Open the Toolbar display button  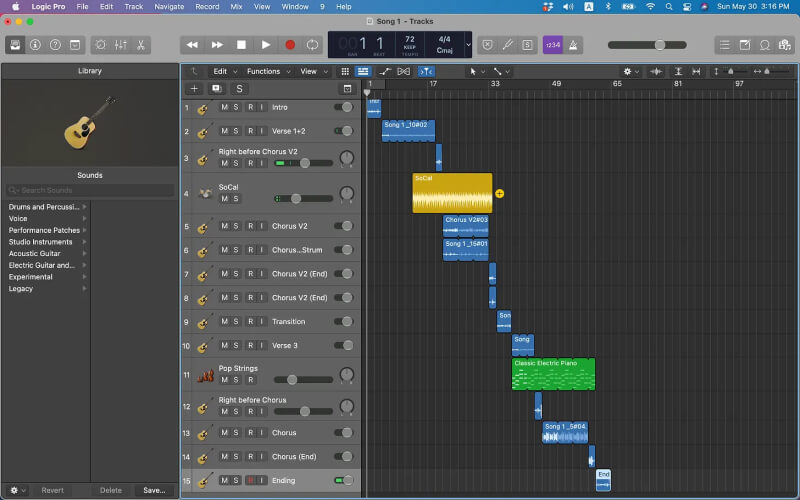pos(75,45)
